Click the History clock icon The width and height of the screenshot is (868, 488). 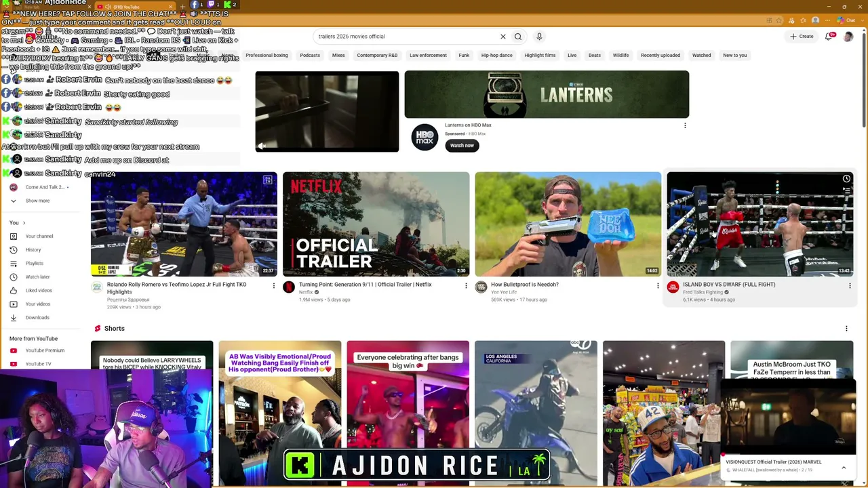coord(14,250)
